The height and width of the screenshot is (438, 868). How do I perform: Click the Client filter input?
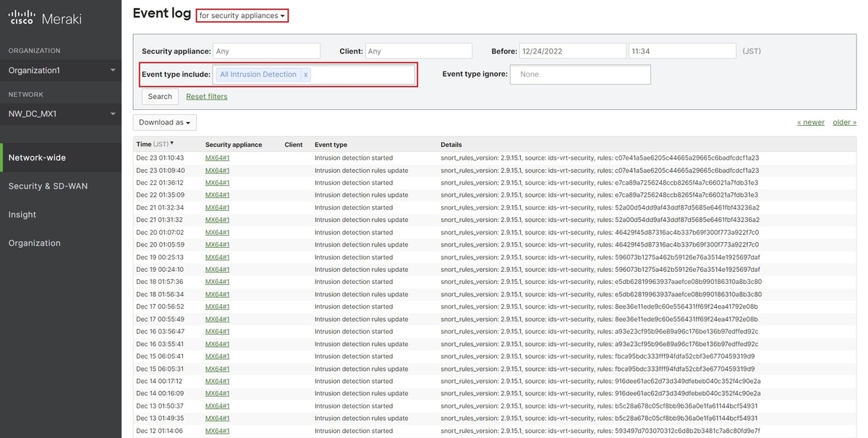coord(417,51)
